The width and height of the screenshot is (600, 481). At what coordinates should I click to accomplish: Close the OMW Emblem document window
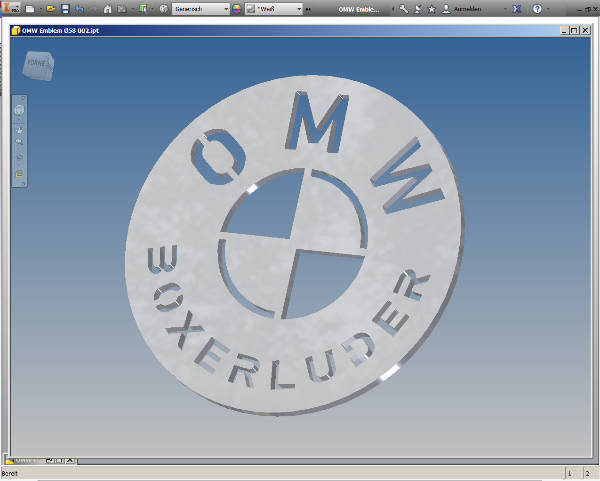pos(585,30)
